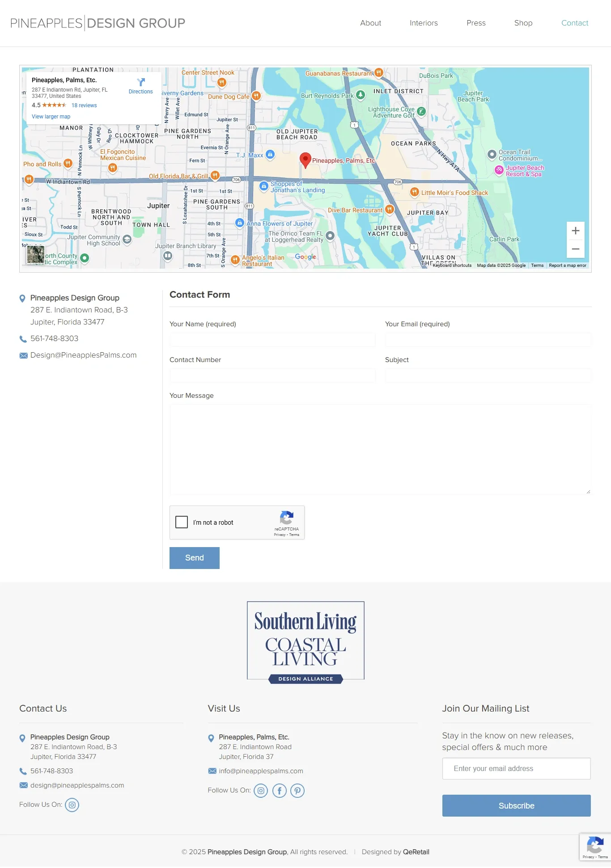
Task: Click the Dune Dog Cafe restaurant marker
Action: pos(256,96)
